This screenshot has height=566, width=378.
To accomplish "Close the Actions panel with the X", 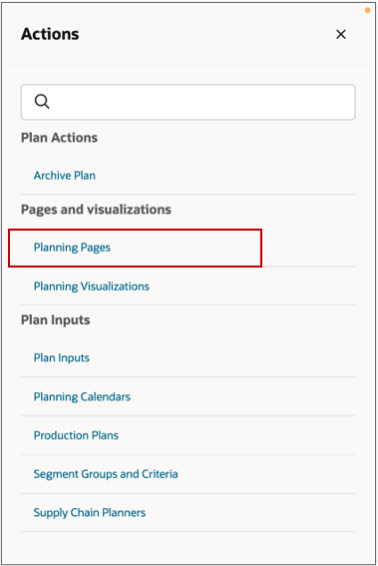I will tap(341, 35).
